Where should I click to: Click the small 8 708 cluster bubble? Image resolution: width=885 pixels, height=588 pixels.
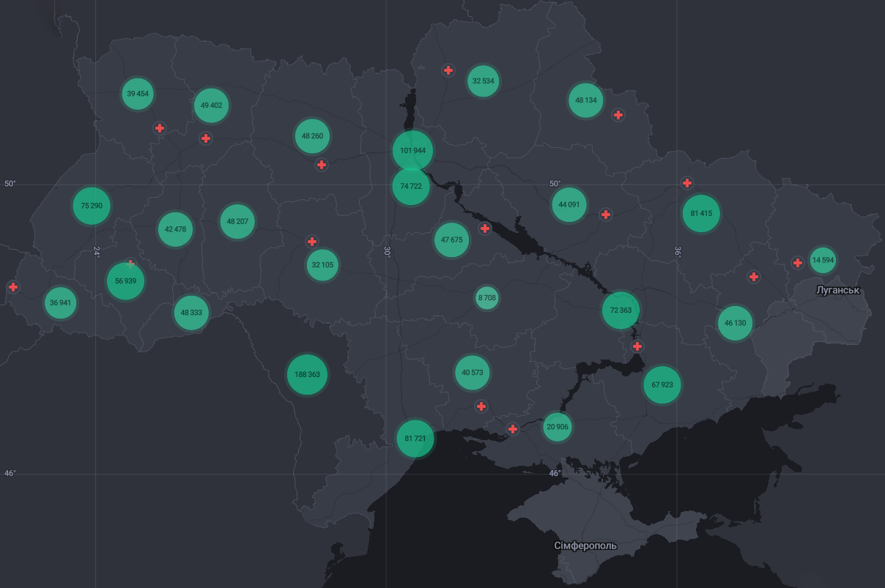point(486,298)
